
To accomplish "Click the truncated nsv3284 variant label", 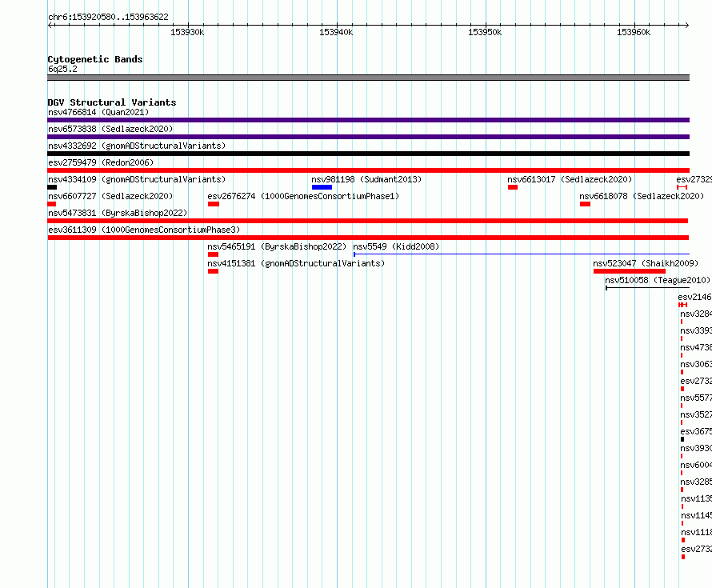I will click(696, 314).
